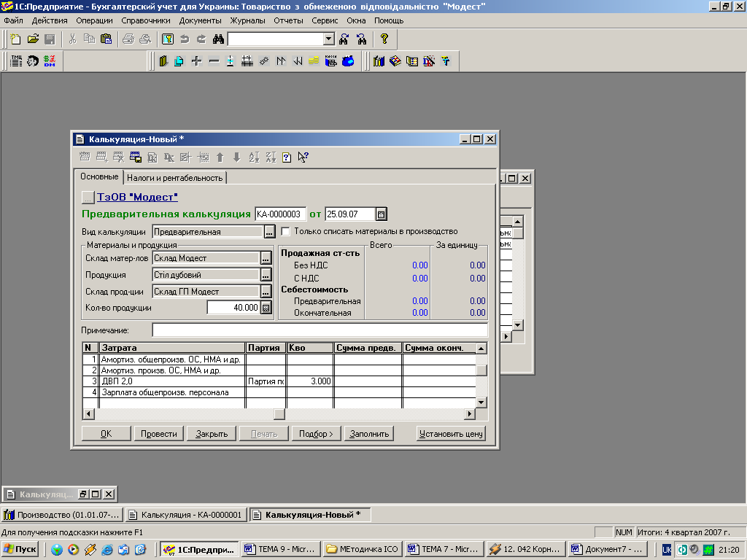Click the down arrow move-row icon

237,157
